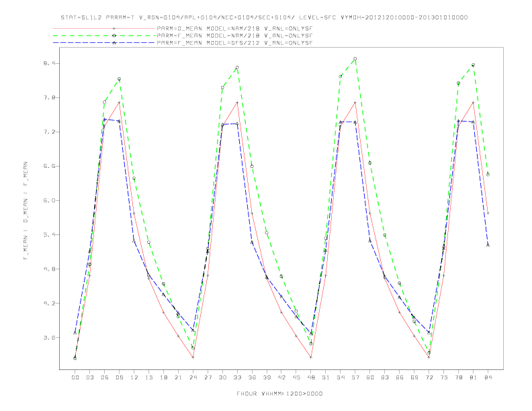
Task: Click x-axis hour label 18
Action: (163, 377)
